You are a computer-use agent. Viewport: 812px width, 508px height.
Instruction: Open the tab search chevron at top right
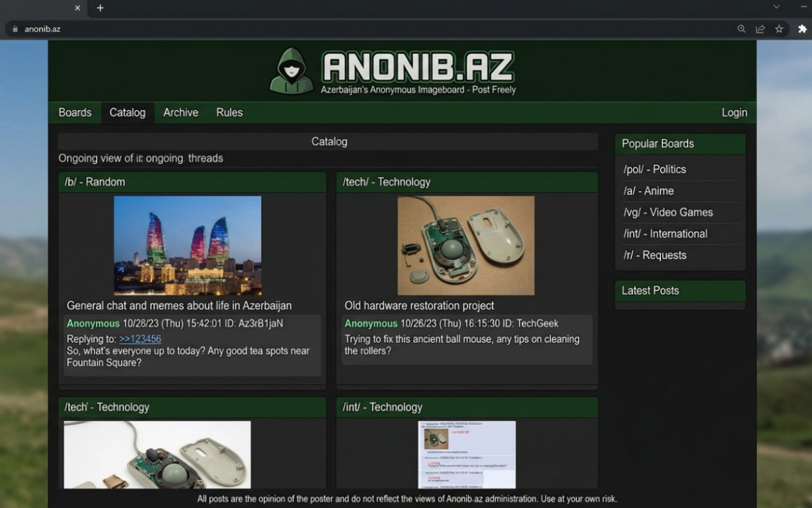(776, 6)
